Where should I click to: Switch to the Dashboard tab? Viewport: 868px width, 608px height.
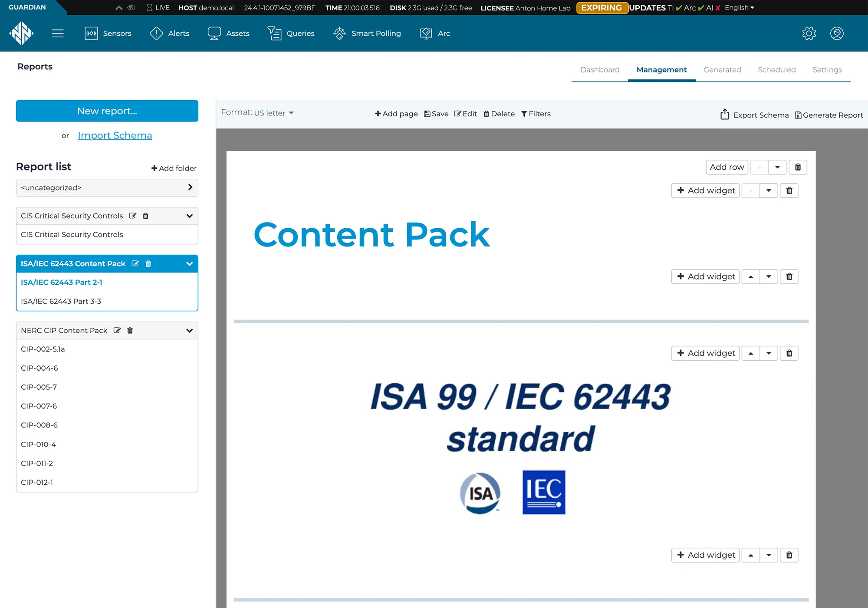pos(600,70)
